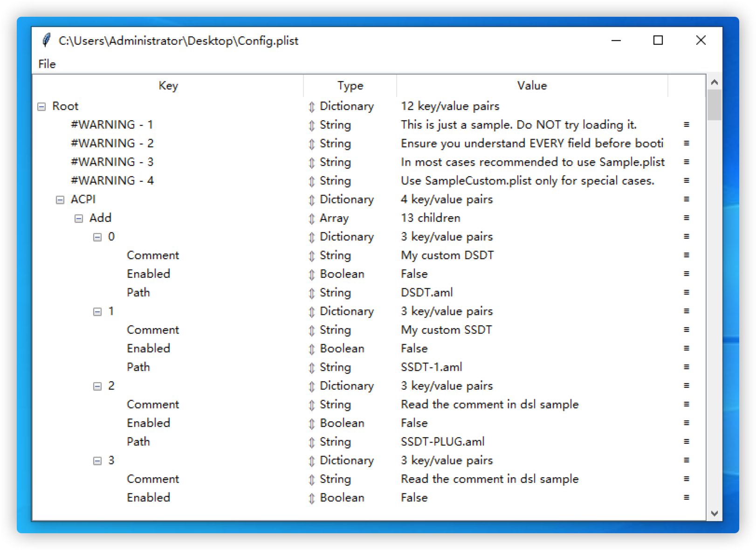Open row menu for DSDT.aml path
This screenshot has width=756, height=550.
(x=687, y=292)
